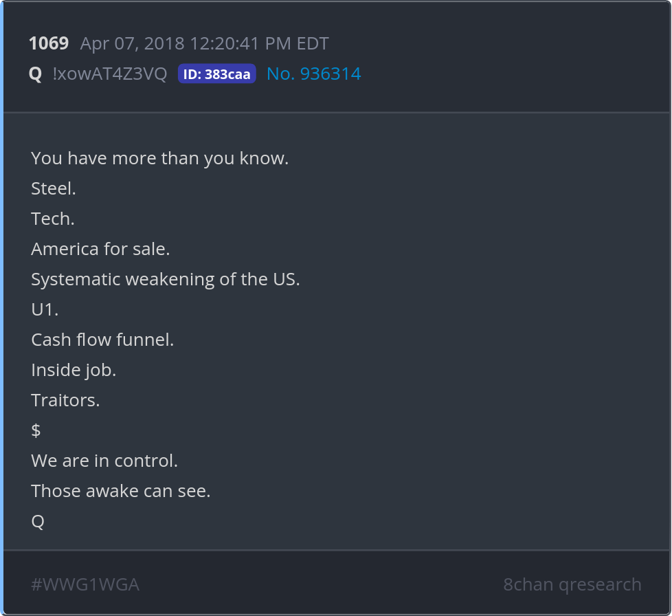672x616 pixels.
Task: Click the "America for sale." line
Action: tap(100, 249)
